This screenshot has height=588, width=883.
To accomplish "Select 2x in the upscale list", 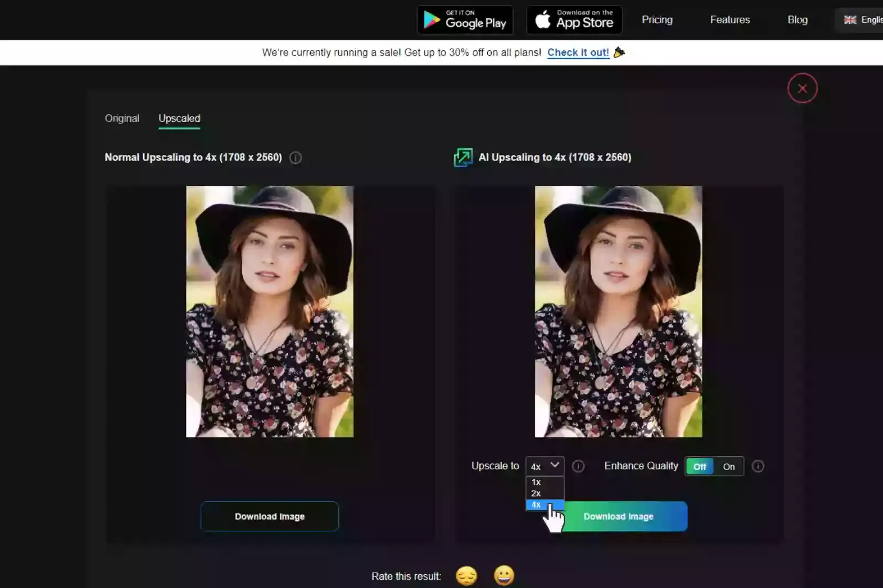I will [x=545, y=494].
